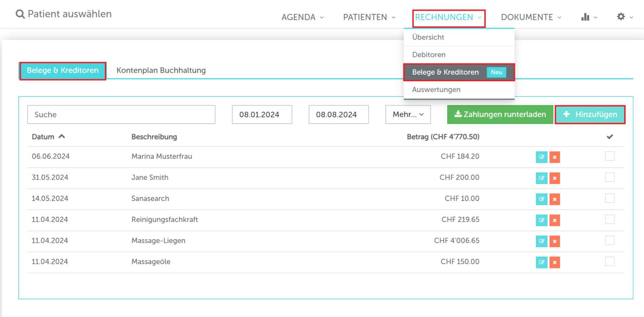
Task: Open the statistics bar chart icon menu
Action: pos(589,17)
